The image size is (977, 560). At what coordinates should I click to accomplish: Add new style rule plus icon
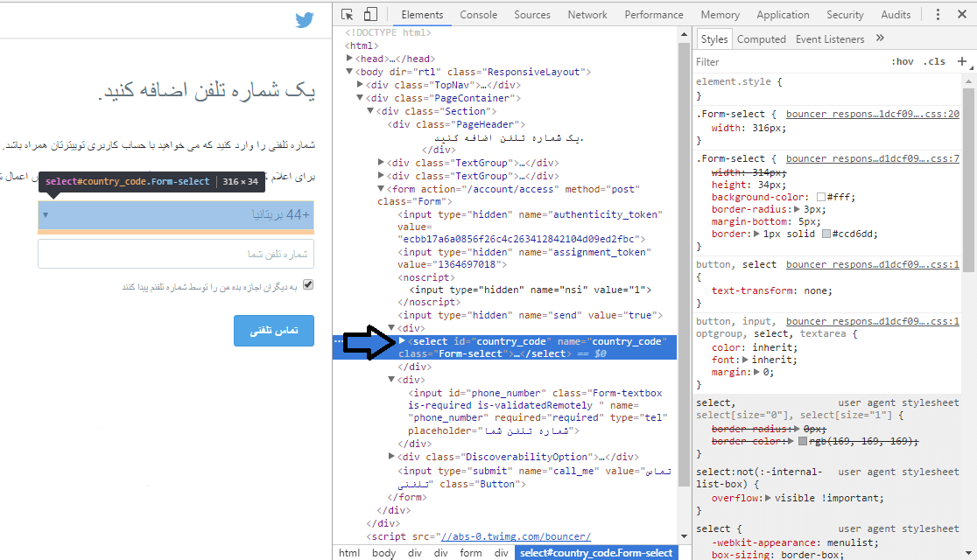click(x=962, y=61)
